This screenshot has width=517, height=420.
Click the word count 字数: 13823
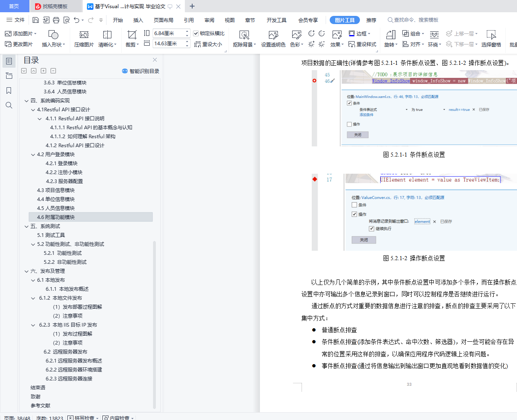tap(50, 418)
